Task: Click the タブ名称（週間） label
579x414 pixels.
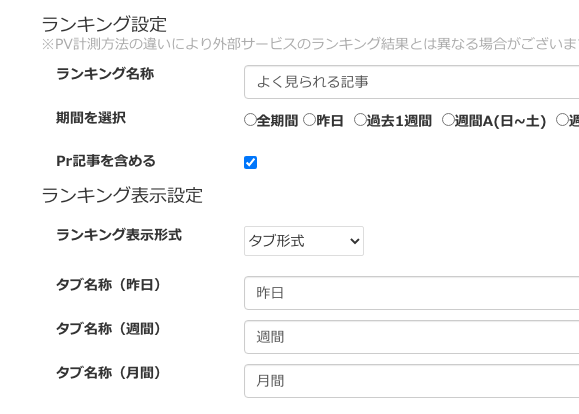Action: coord(109,329)
